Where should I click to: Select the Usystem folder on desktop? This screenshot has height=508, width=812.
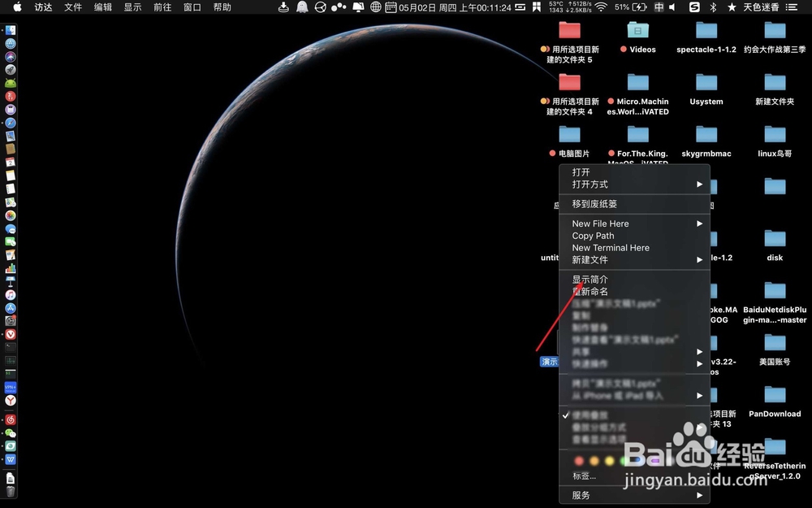pyautogui.click(x=706, y=82)
